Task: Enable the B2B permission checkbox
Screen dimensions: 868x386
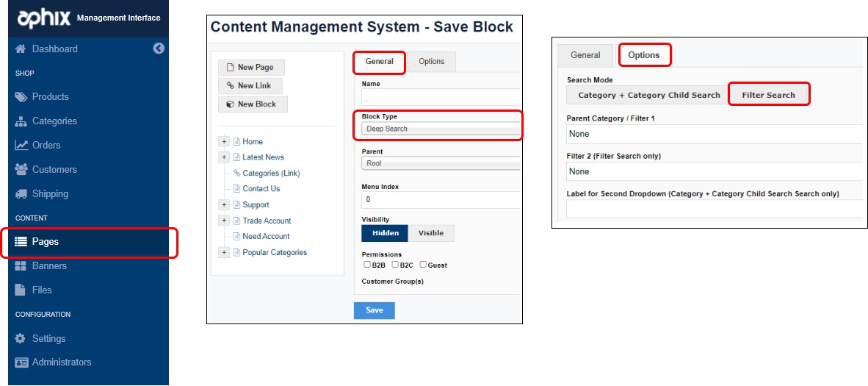Action: pos(367,265)
